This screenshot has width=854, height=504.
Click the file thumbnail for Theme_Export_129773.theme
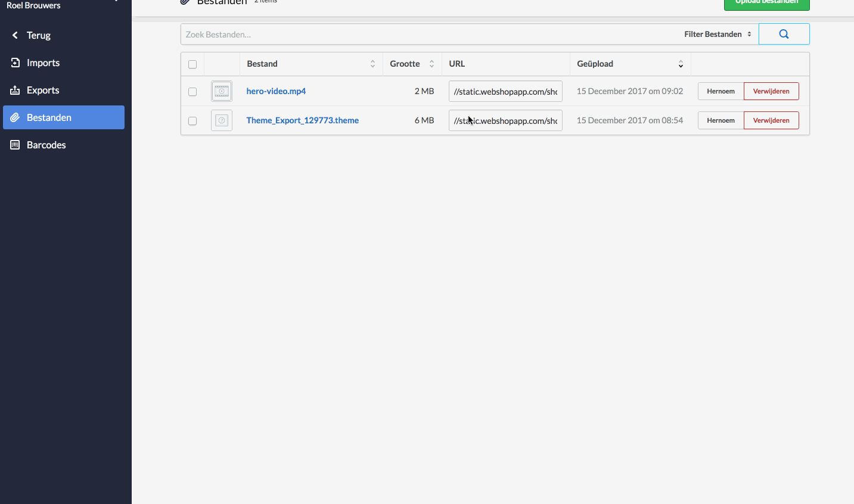222,120
